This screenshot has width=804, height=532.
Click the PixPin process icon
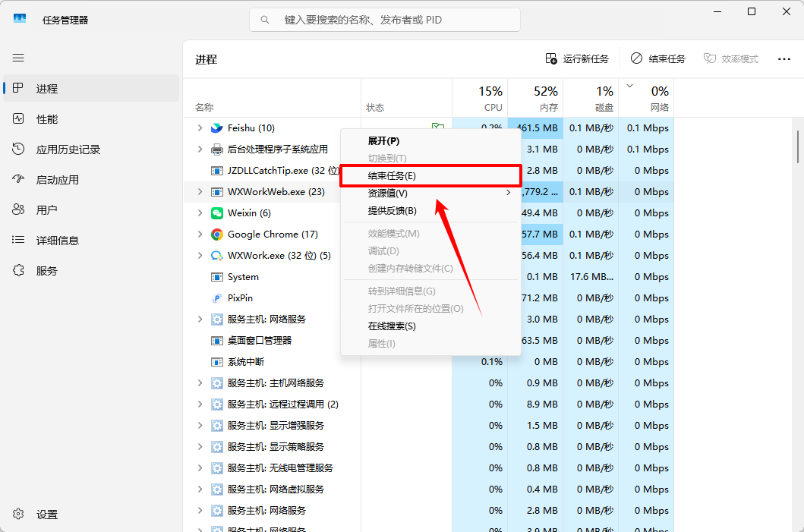(x=217, y=298)
